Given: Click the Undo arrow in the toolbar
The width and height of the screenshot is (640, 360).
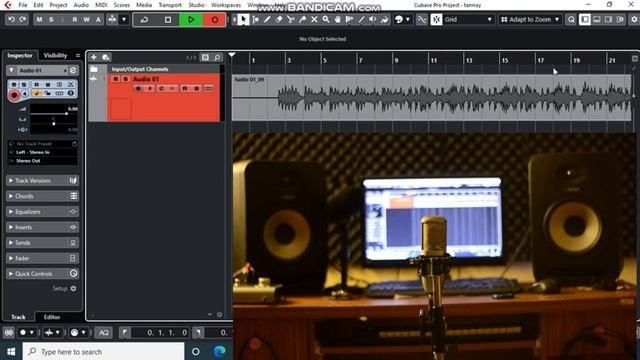Looking at the screenshot, I should (11, 19).
